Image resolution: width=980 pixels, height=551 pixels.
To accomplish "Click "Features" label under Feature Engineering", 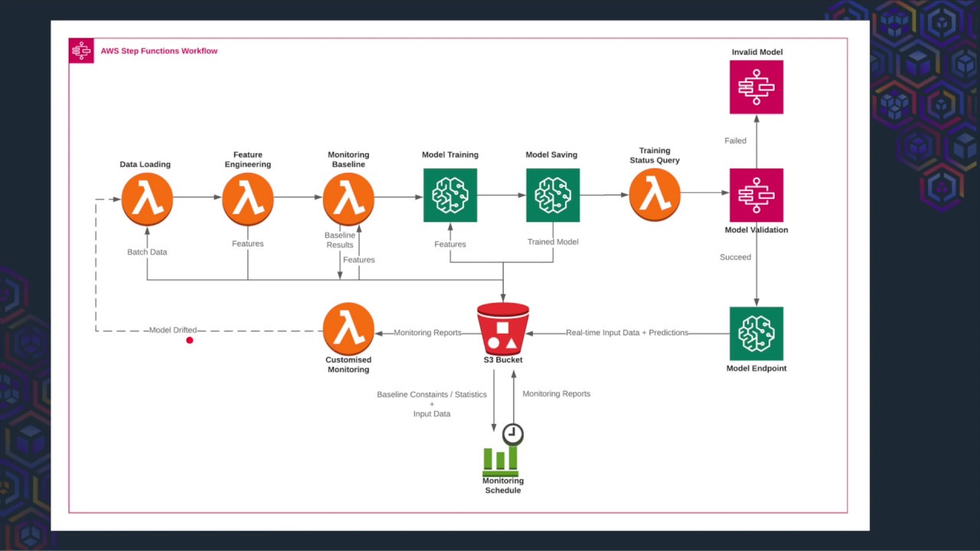I will coord(248,244).
